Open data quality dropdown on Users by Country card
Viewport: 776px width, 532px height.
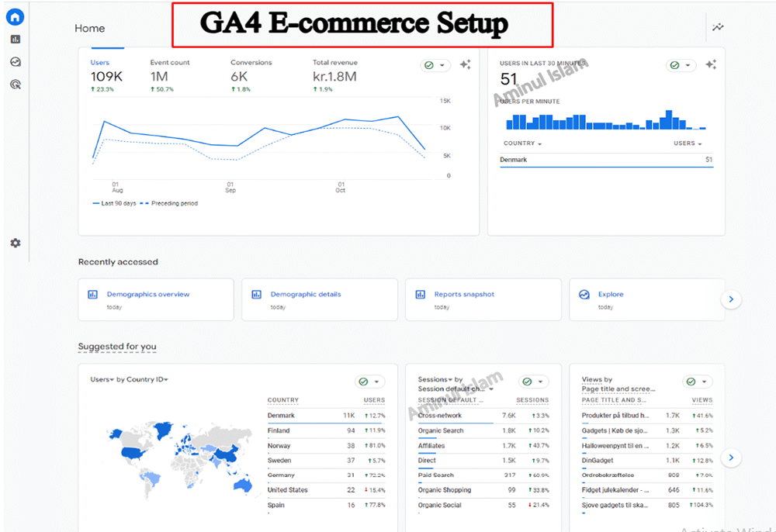pos(369,382)
